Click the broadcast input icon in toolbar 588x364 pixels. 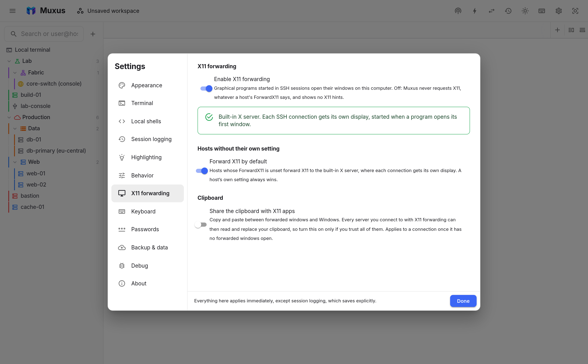[x=458, y=11]
